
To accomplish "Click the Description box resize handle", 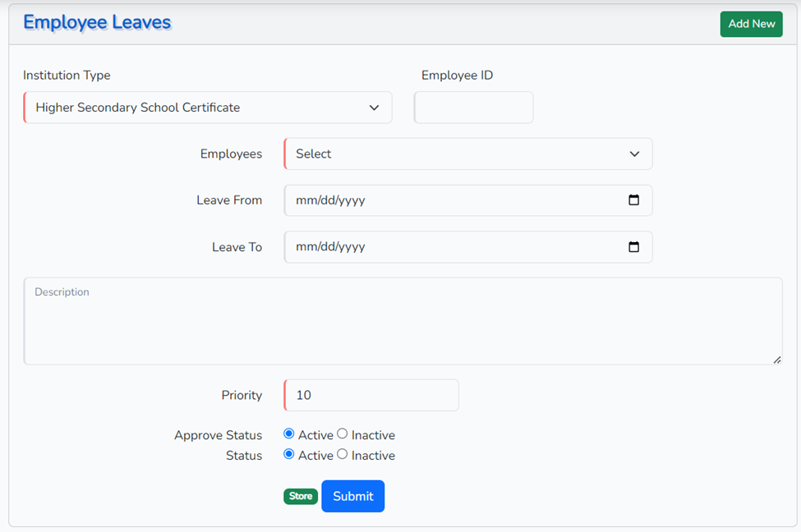I will click(x=776, y=359).
